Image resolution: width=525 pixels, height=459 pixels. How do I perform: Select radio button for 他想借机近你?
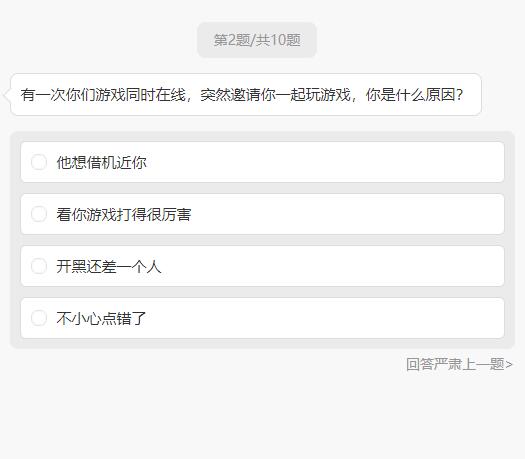tap(39, 162)
